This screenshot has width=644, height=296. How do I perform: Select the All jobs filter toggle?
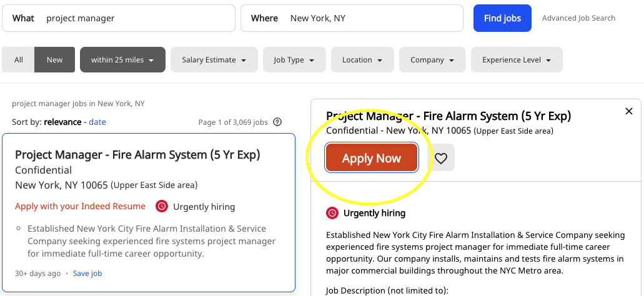[x=19, y=59]
